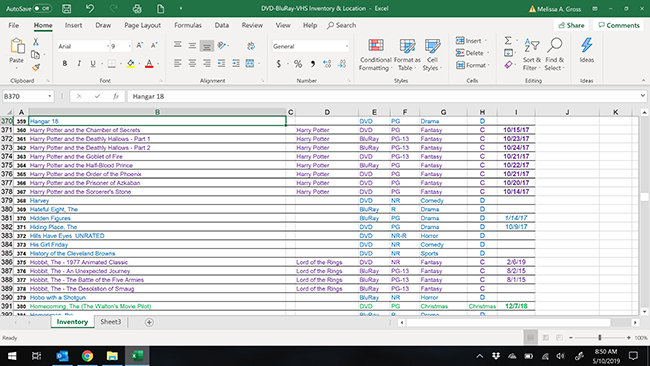Switch to the View ribbon tab

tap(283, 25)
